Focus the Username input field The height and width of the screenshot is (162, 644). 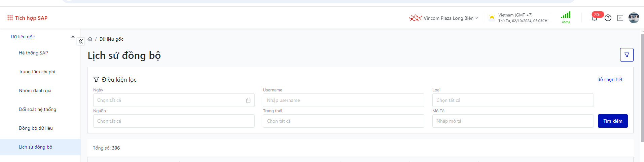point(343,100)
